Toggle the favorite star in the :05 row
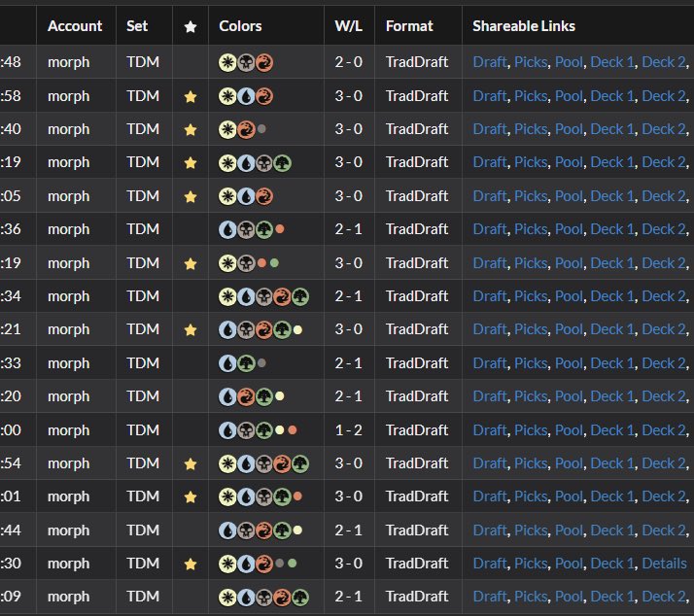 point(191,196)
